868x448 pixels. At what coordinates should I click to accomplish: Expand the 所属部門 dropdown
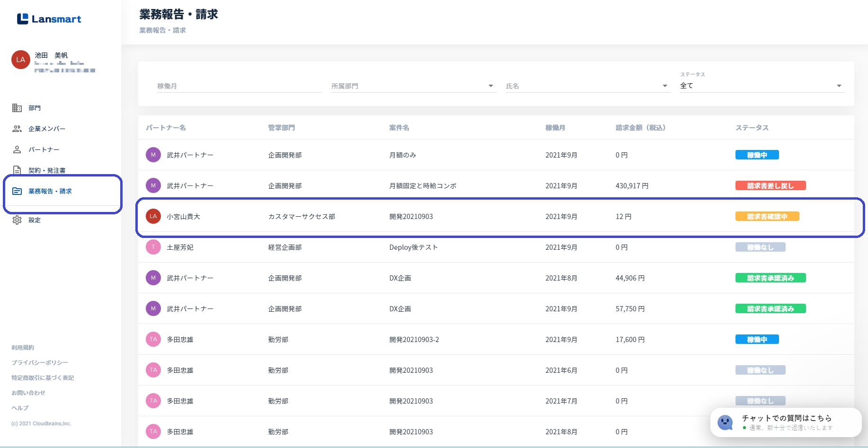pos(490,86)
